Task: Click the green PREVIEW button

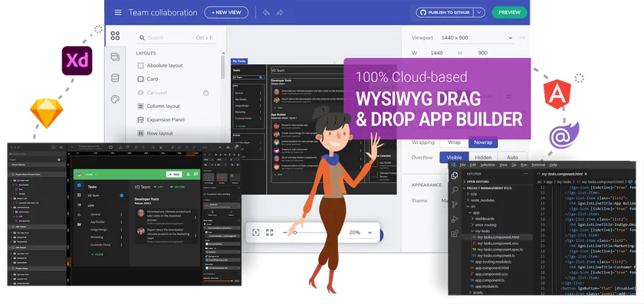Action: click(x=509, y=12)
